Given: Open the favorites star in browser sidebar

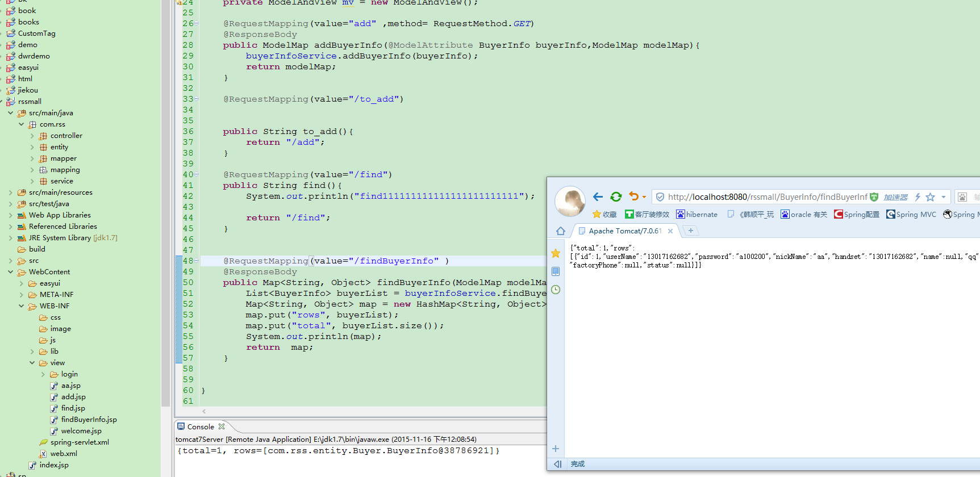Looking at the screenshot, I should (556, 253).
